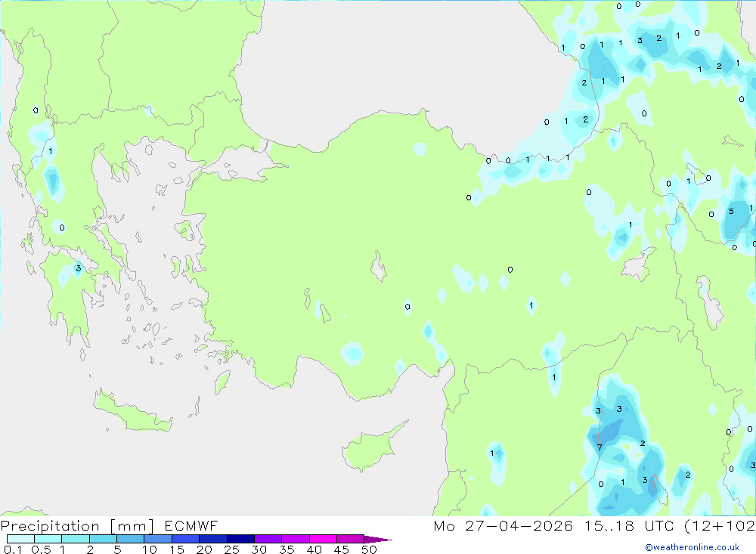
Task: Select the 1–2 mm legend color swatch
Action: click(76, 539)
